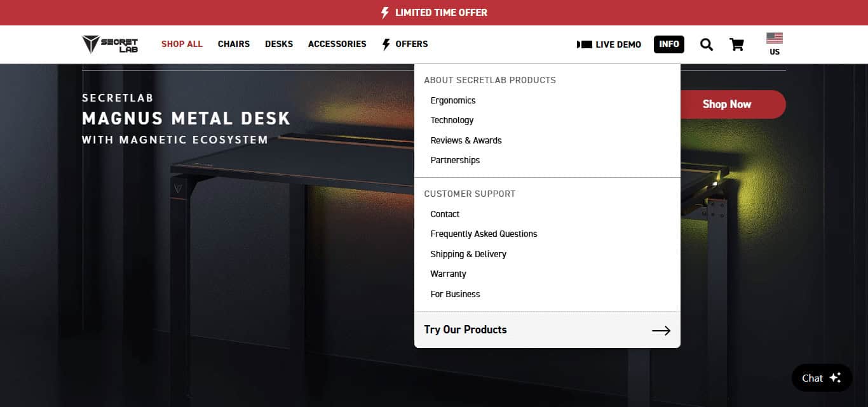Open the For Business link

[455, 294]
